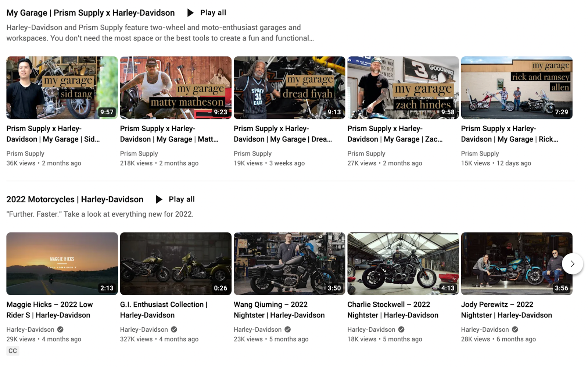Open video title ending in 'My Garage | Drea...'
Image resolution: width=588 pixels, height=367 pixels.
coord(283,134)
